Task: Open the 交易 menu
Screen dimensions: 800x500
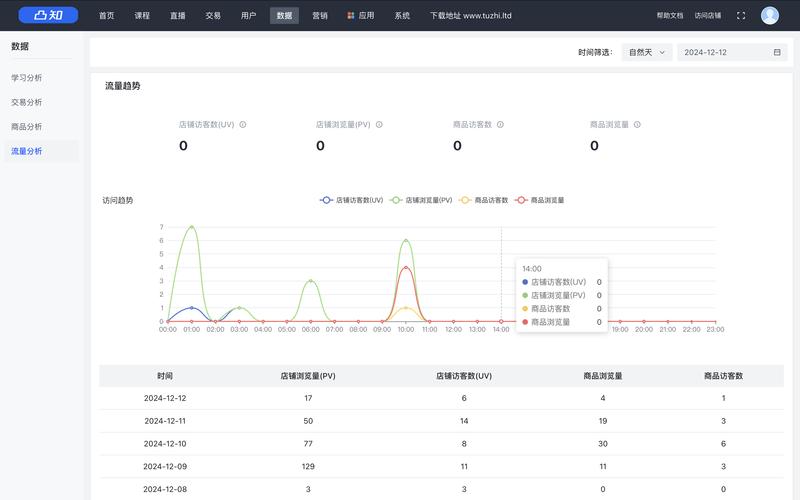Action: pos(213,15)
